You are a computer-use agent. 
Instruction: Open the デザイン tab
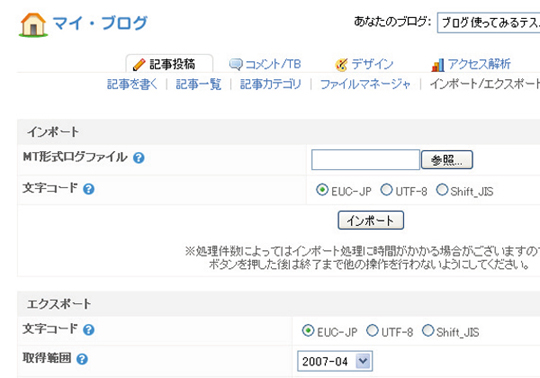(372, 64)
